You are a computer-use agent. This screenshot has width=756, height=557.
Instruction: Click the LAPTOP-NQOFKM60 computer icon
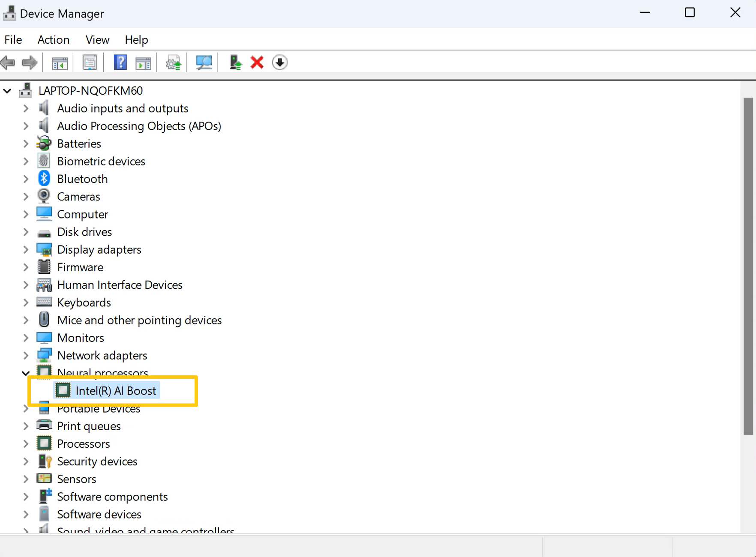(x=25, y=90)
